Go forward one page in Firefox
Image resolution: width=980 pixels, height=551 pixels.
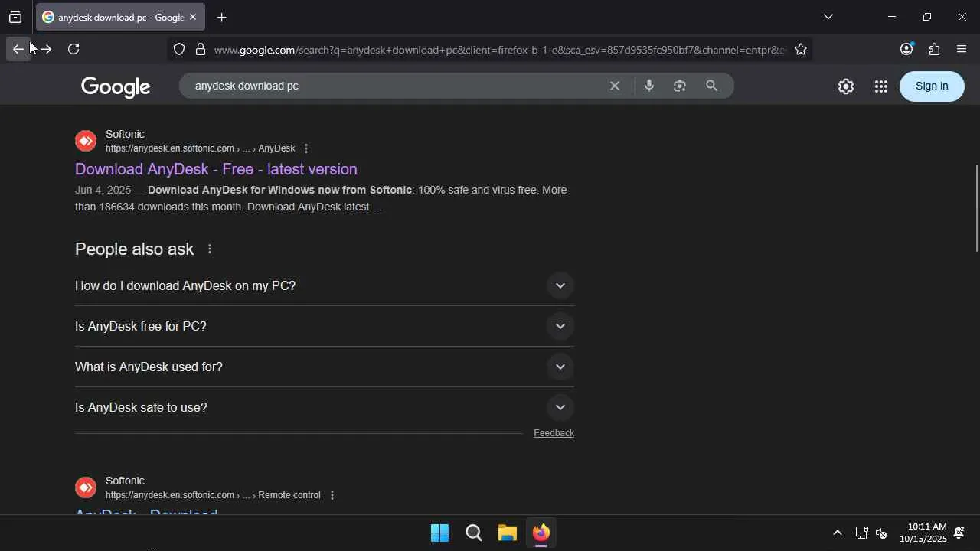point(46,49)
